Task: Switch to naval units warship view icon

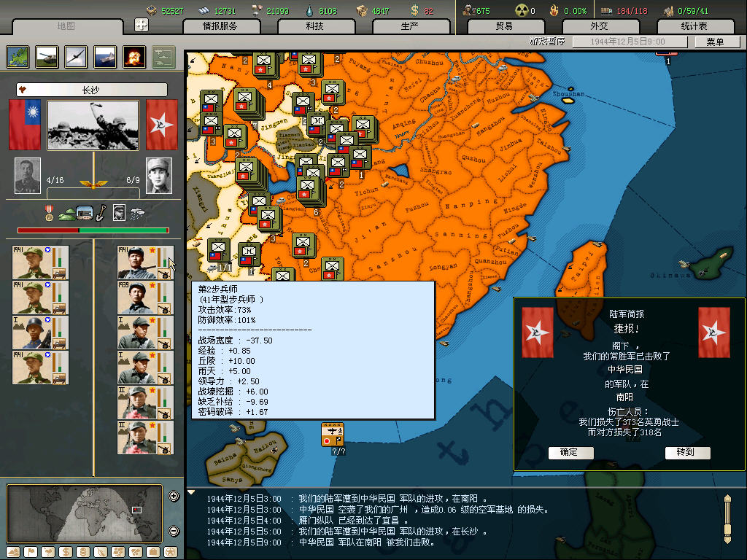Action: [x=105, y=57]
